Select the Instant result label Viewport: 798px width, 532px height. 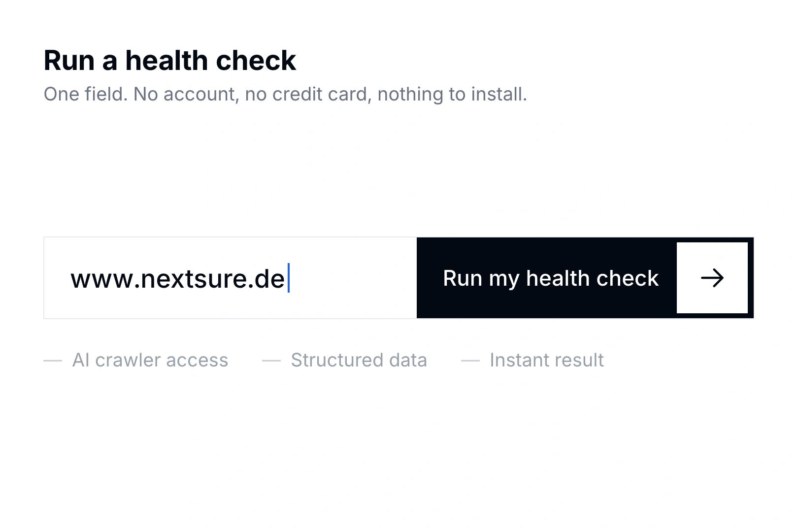pyautogui.click(x=547, y=360)
